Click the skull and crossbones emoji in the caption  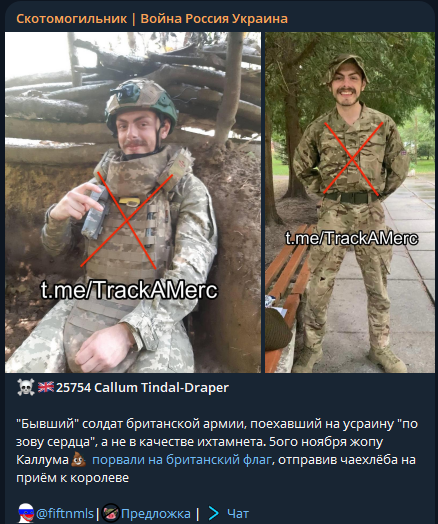(26, 387)
